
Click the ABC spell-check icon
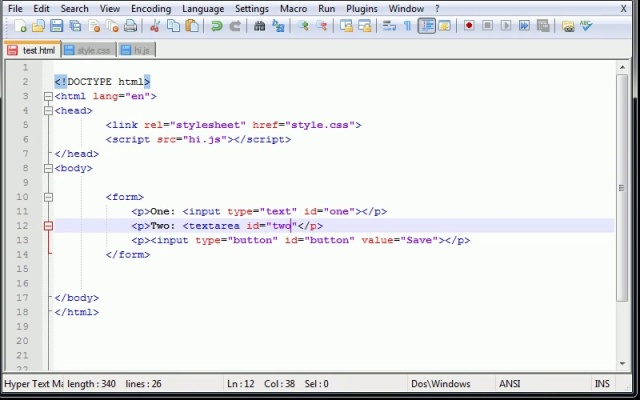[x=586, y=26]
